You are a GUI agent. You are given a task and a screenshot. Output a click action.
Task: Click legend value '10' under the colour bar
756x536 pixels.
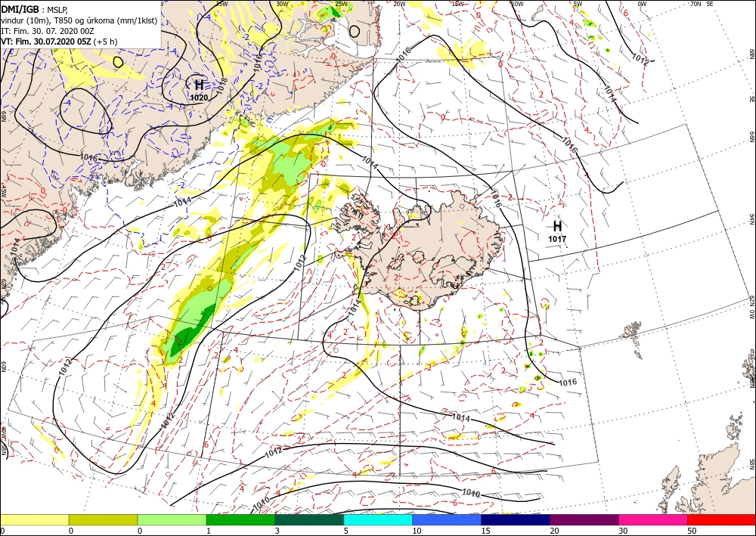[x=417, y=531]
